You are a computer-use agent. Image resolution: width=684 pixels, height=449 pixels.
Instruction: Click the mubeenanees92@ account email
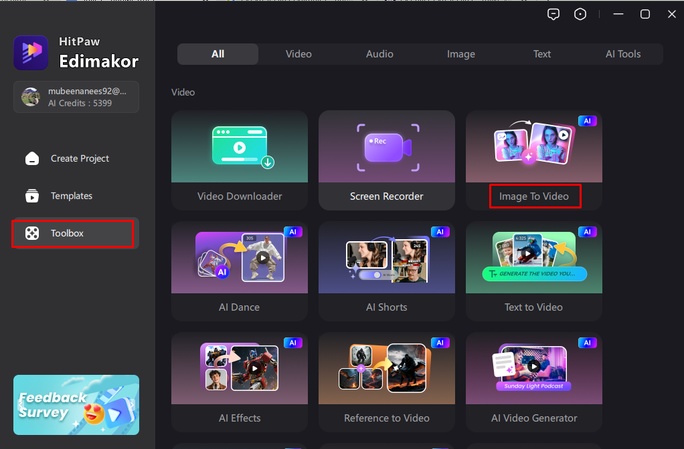tap(87, 91)
